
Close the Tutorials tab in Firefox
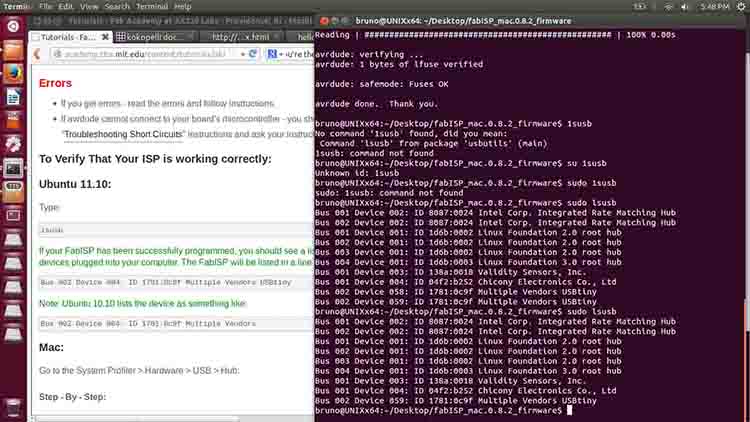pos(105,37)
